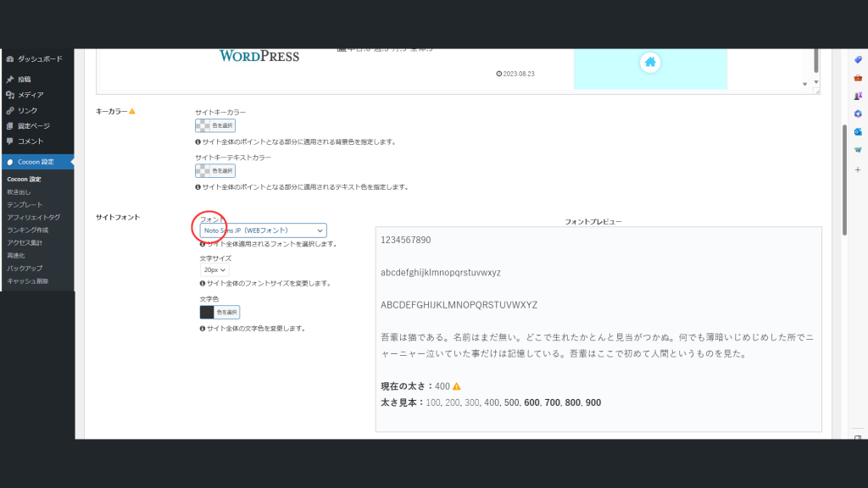Open the Microsoft 365 icon in browser sidebar
868x488 pixels.
858,114
